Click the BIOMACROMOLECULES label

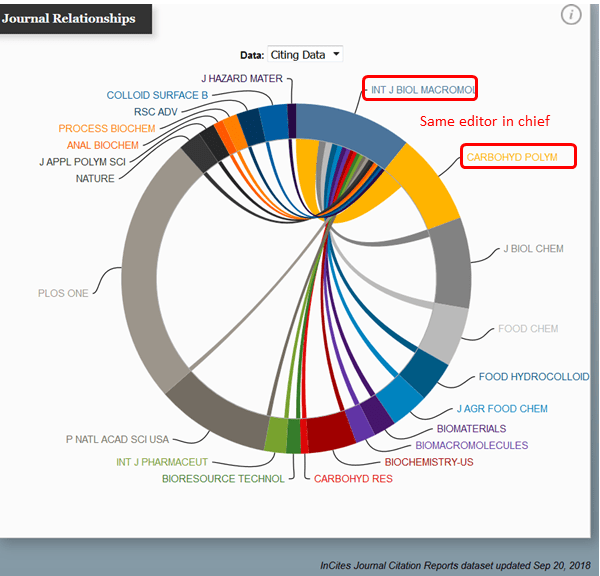(x=471, y=445)
